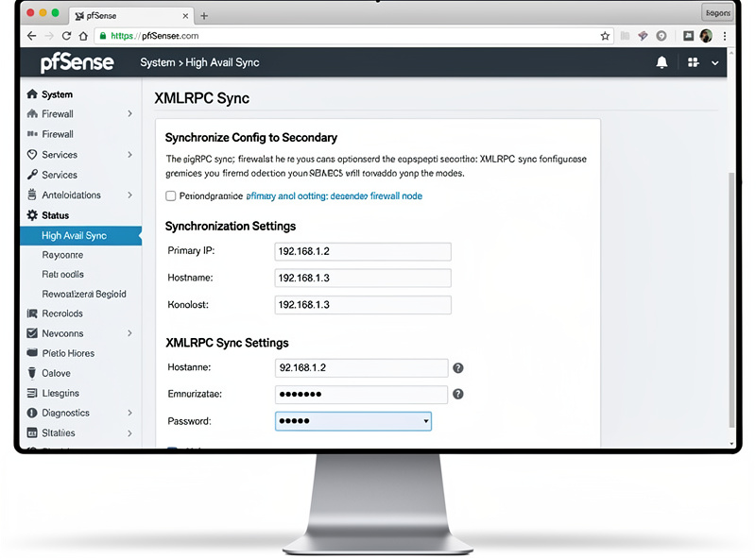Open Rayoonre submenu item
This screenshot has height=559, width=756.
[62, 255]
